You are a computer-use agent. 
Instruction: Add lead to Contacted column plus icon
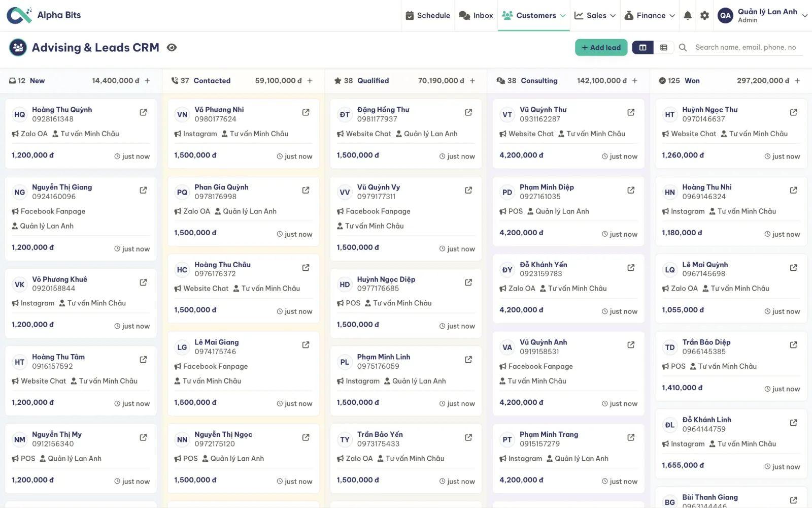click(x=310, y=81)
